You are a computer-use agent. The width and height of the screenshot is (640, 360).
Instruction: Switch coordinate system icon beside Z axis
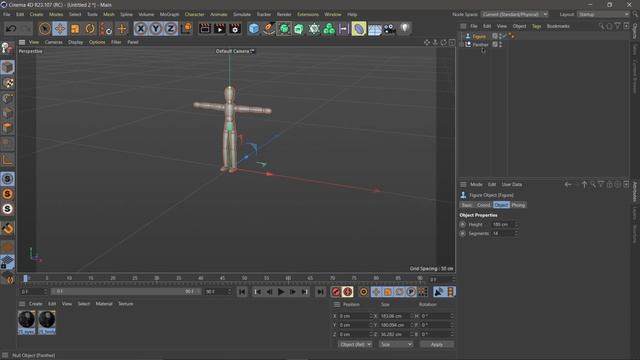(x=186, y=29)
